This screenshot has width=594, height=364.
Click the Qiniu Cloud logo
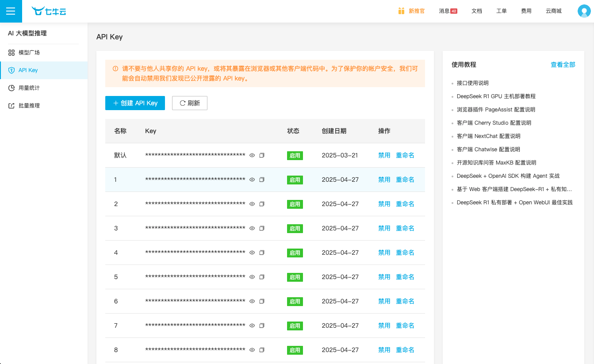pos(49,11)
